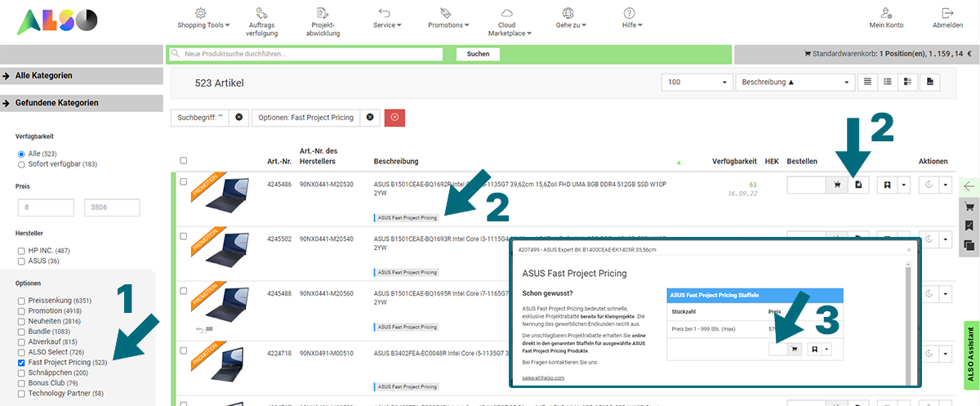Click the ALSO logo
The image size is (980, 406).
point(57,20)
